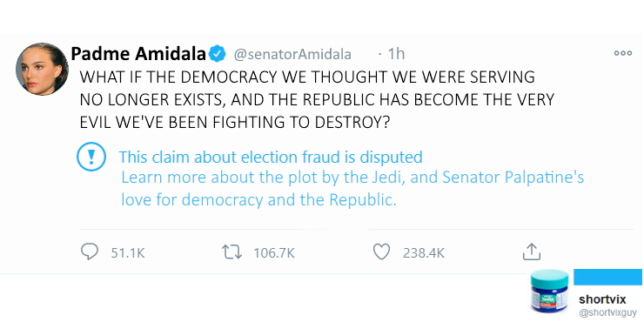Click the exclamation warning circle icon
This screenshot has height=322, width=644.
91,157
